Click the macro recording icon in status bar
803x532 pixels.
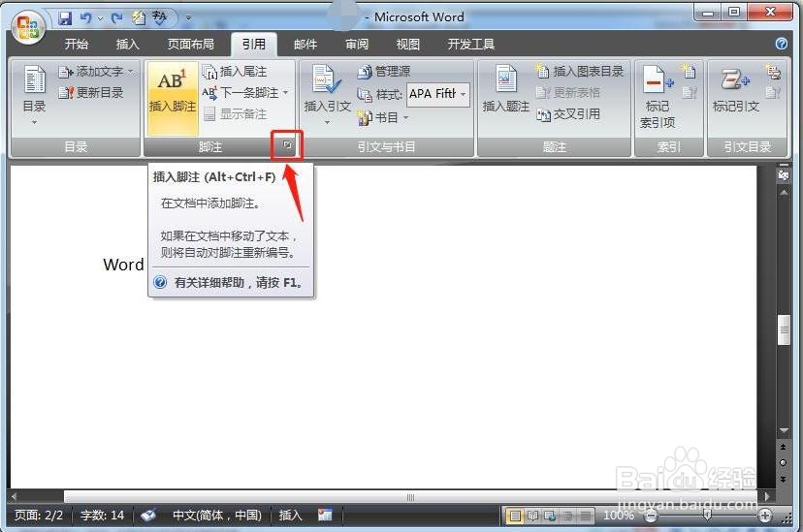click(x=325, y=516)
